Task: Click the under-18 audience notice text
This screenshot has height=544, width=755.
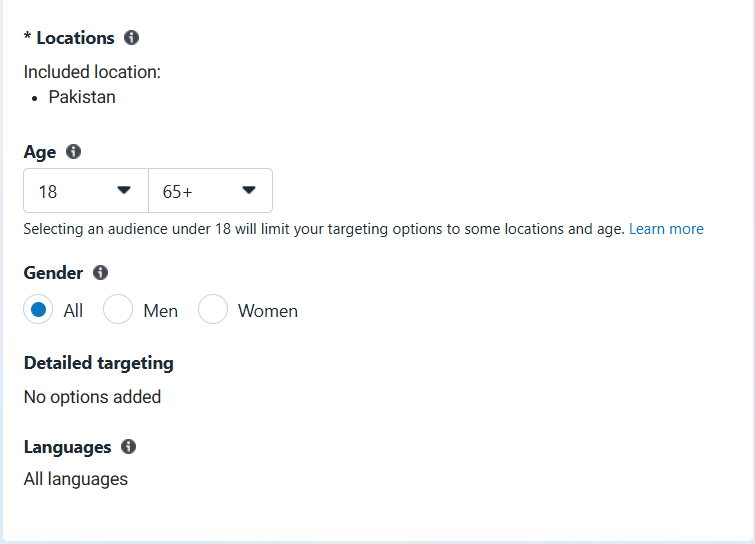Action: click(324, 229)
